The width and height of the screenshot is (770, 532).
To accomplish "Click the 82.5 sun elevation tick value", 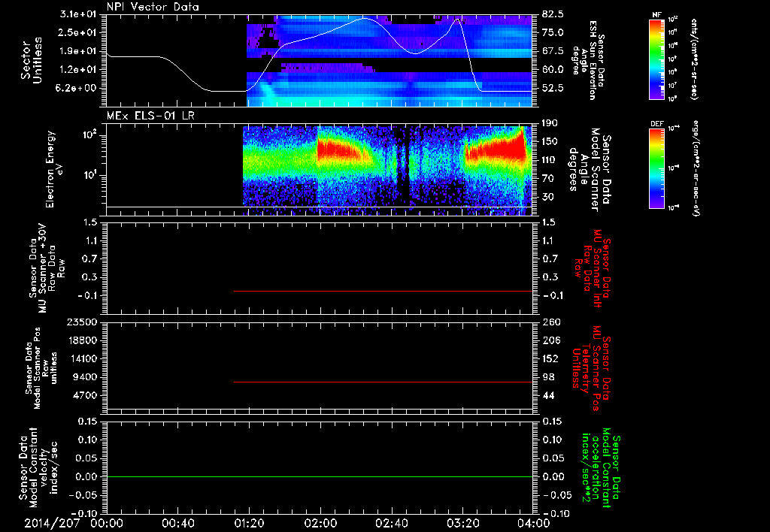I will tap(553, 14).
